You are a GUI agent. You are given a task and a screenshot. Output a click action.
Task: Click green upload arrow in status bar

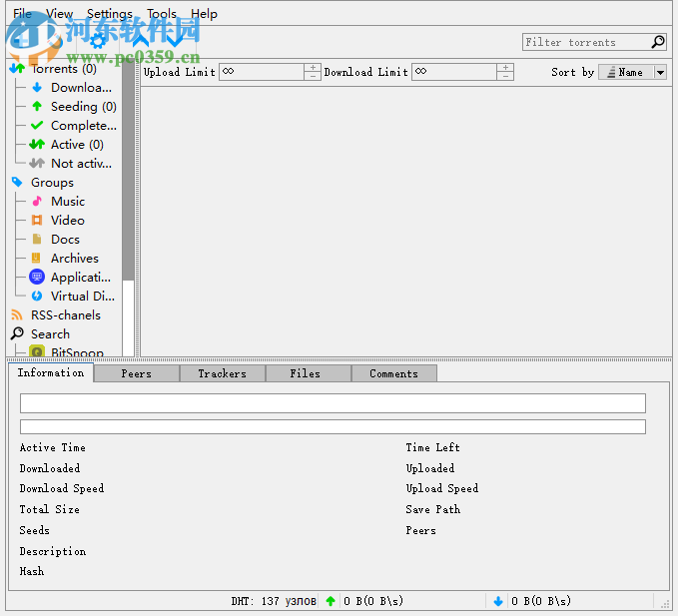click(331, 601)
